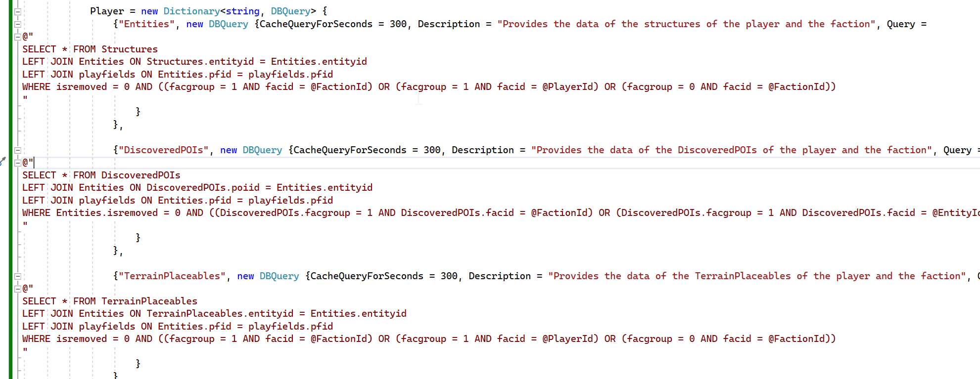Collapse the Player dictionary initializer block
The width and height of the screenshot is (980, 379).
(18, 11)
